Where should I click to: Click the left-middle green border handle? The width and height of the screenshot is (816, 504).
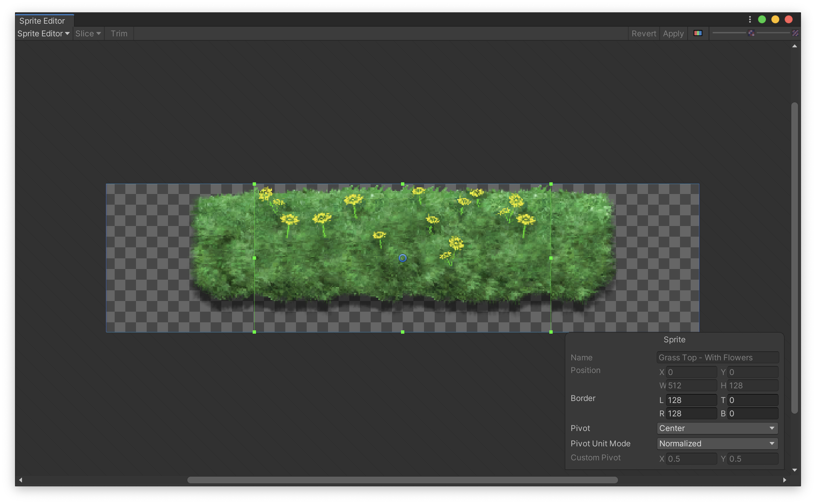[x=254, y=258]
